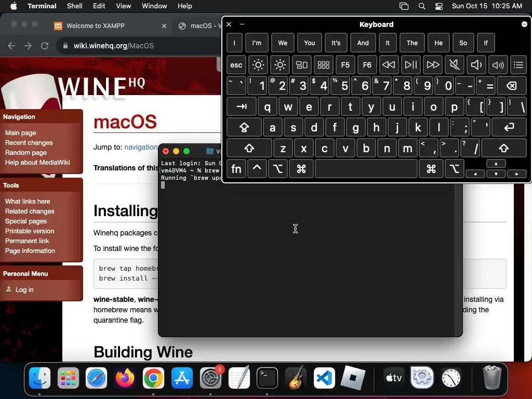Open the App Store from the Dock
532x399 pixels.
(182, 378)
